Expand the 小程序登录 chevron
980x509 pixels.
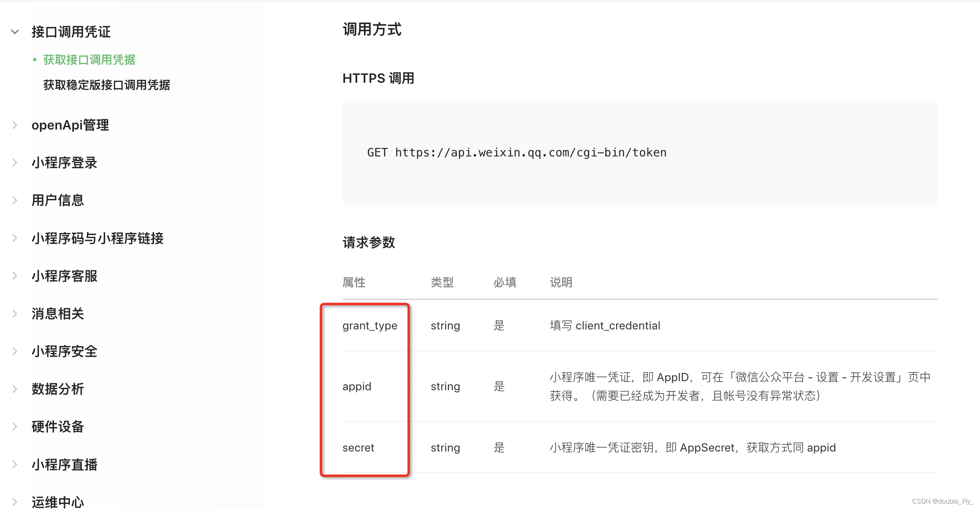pyautogui.click(x=15, y=163)
